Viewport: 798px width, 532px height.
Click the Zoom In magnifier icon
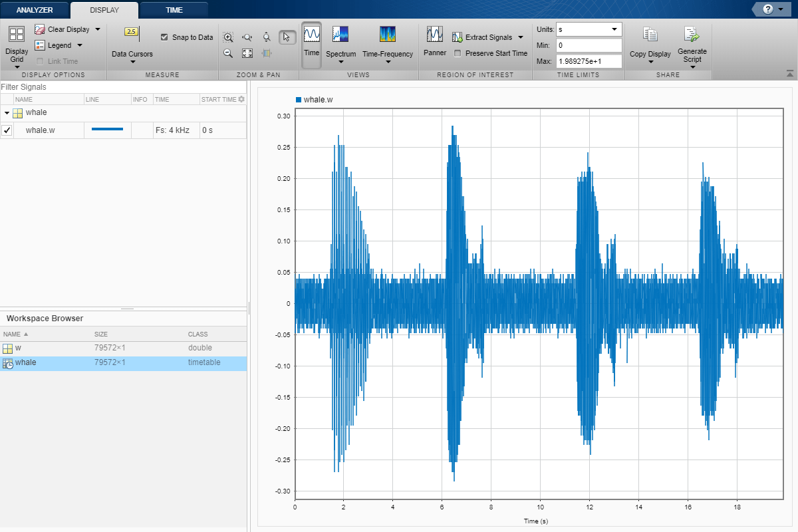click(x=228, y=38)
